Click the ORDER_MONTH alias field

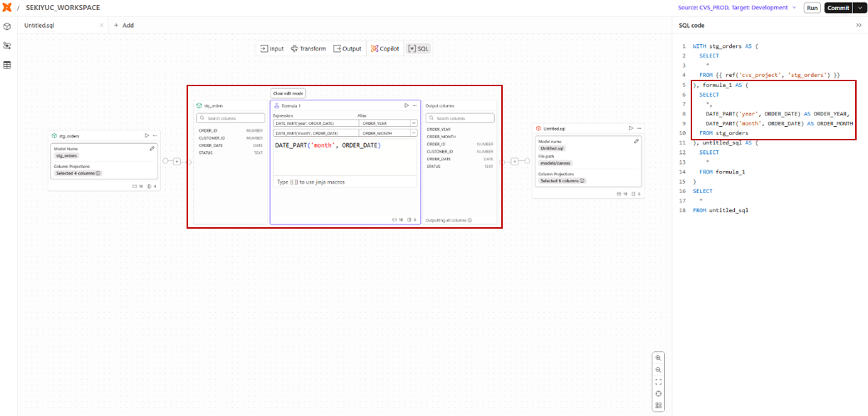click(x=385, y=133)
